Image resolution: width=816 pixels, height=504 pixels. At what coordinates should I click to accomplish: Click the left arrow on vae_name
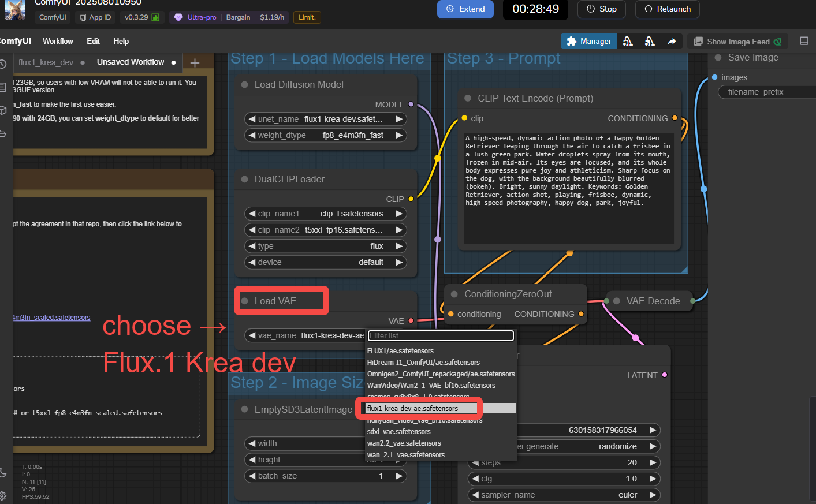tap(252, 335)
